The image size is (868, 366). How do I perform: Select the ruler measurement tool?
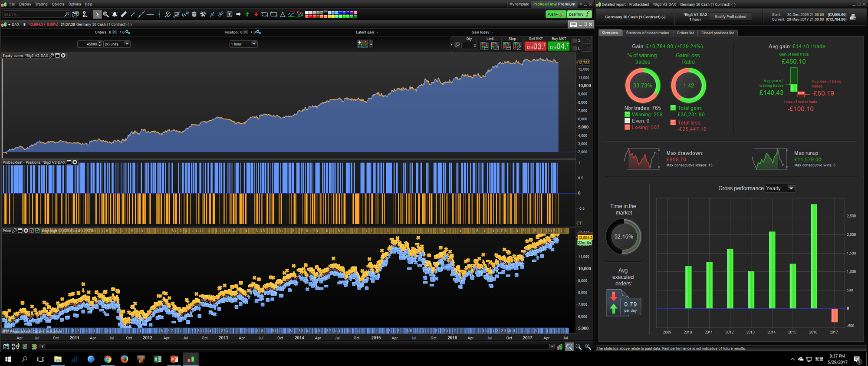click(124, 14)
